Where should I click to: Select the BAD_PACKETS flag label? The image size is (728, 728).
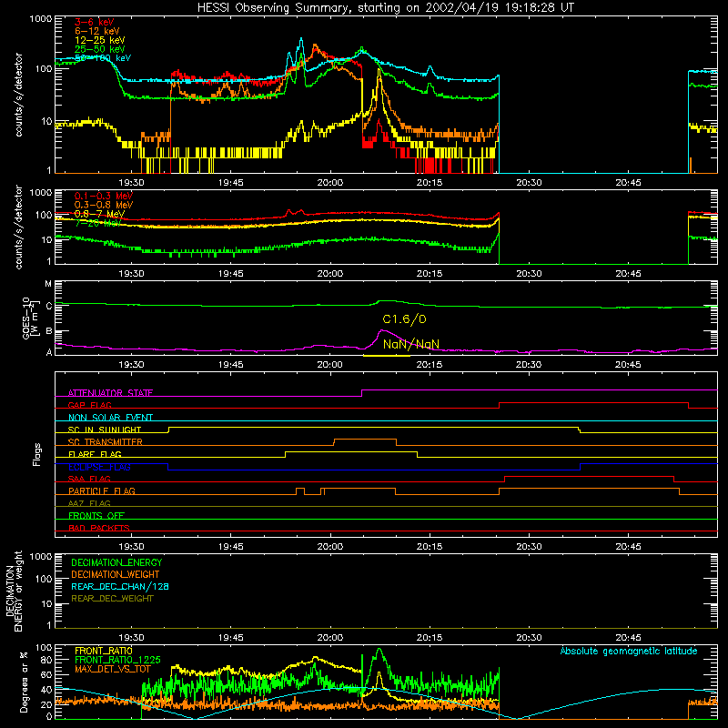coord(99,528)
